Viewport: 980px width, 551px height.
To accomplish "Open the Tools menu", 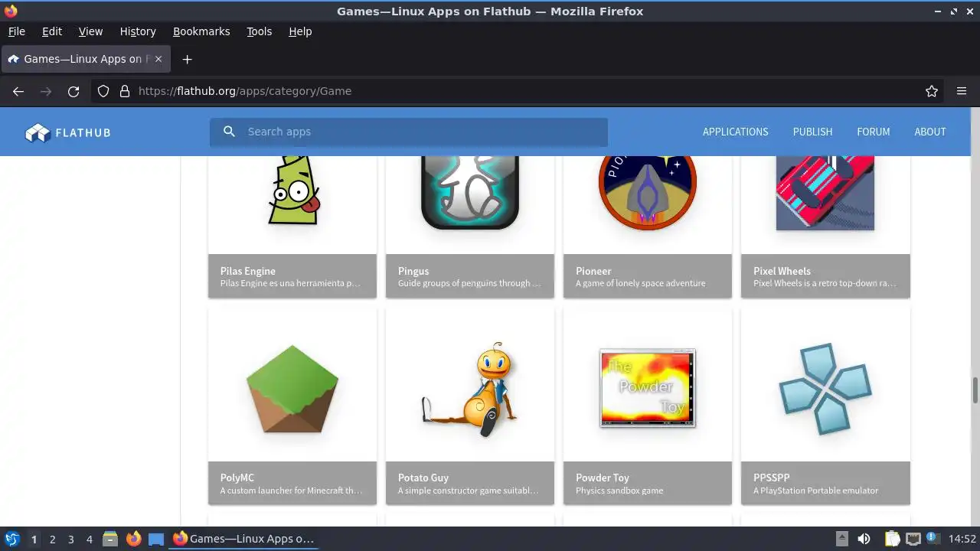I will pyautogui.click(x=260, y=31).
